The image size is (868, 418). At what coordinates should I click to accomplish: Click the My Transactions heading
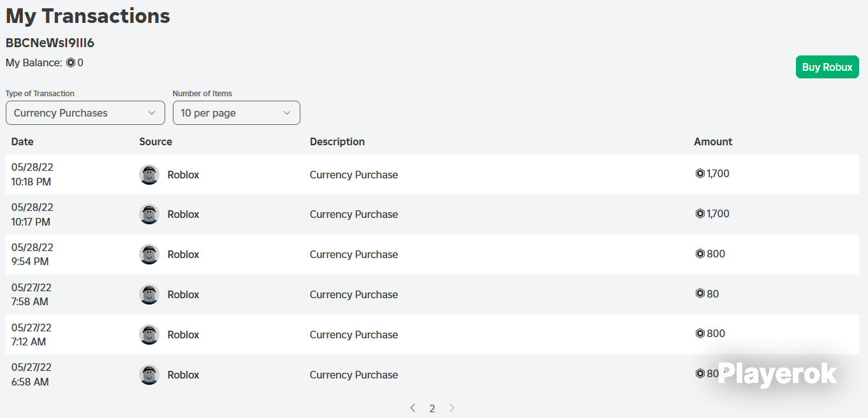coord(88,16)
